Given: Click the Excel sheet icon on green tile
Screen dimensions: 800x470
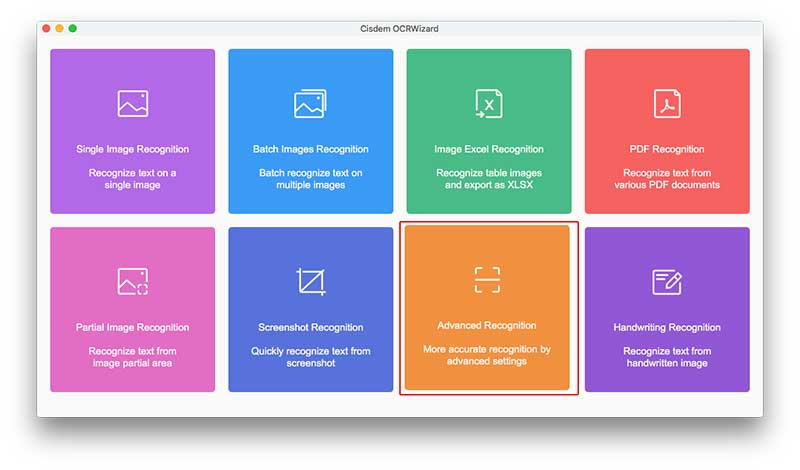Looking at the screenshot, I should pos(488,104).
